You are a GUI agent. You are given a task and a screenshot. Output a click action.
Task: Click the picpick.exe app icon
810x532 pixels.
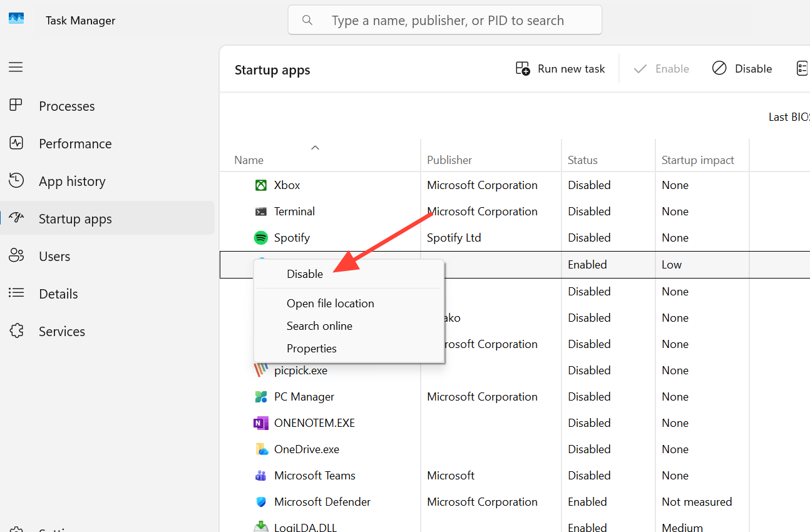261,371
